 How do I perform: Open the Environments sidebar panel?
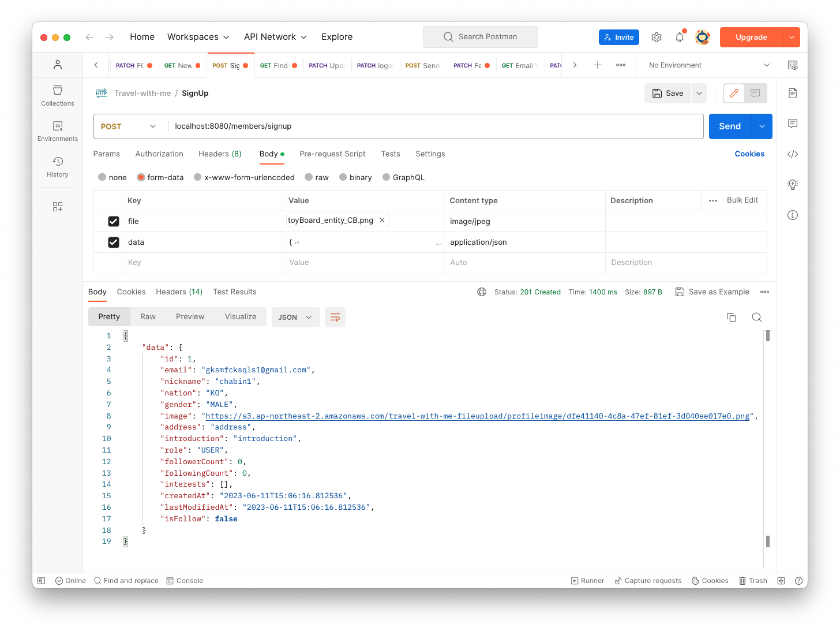[58, 131]
